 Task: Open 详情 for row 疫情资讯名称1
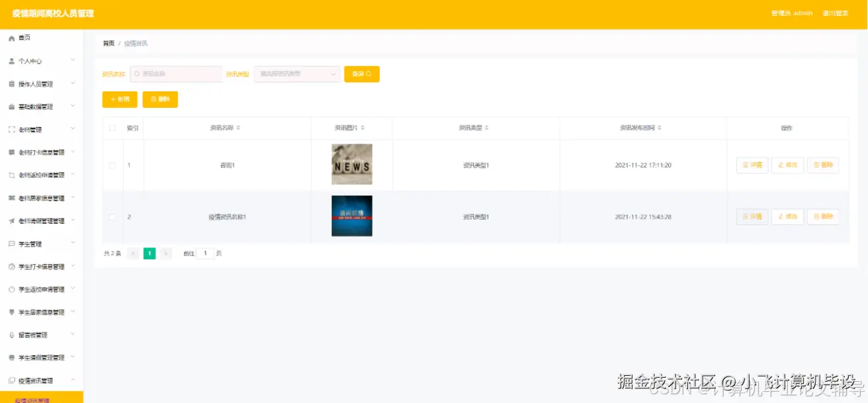coord(752,217)
